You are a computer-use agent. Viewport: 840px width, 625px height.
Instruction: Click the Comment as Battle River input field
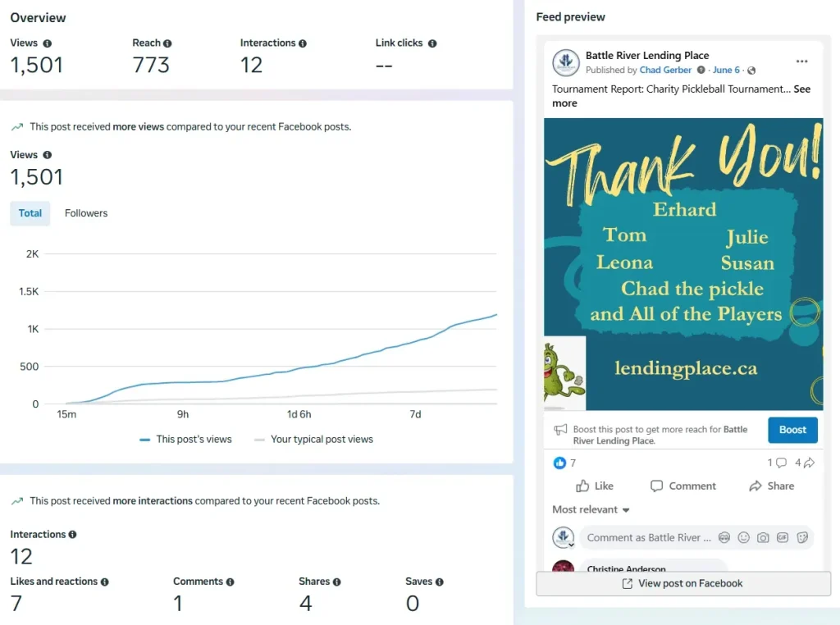(648, 538)
